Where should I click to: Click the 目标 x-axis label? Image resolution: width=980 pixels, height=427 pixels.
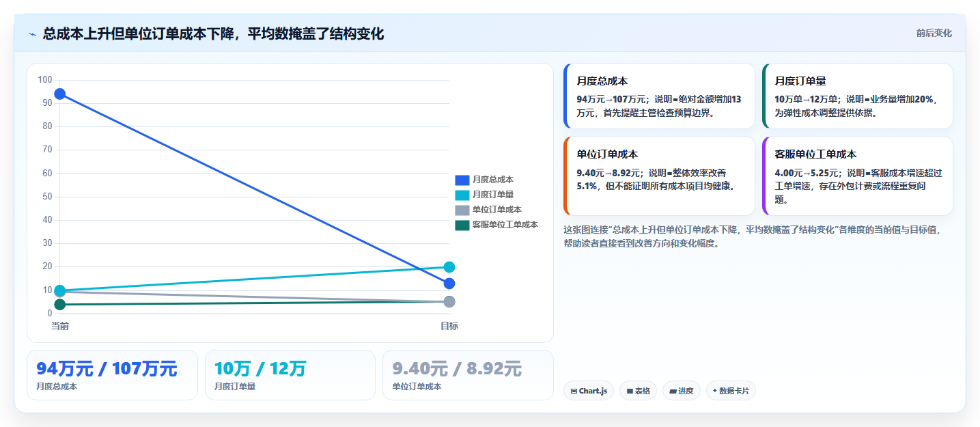click(x=449, y=326)
